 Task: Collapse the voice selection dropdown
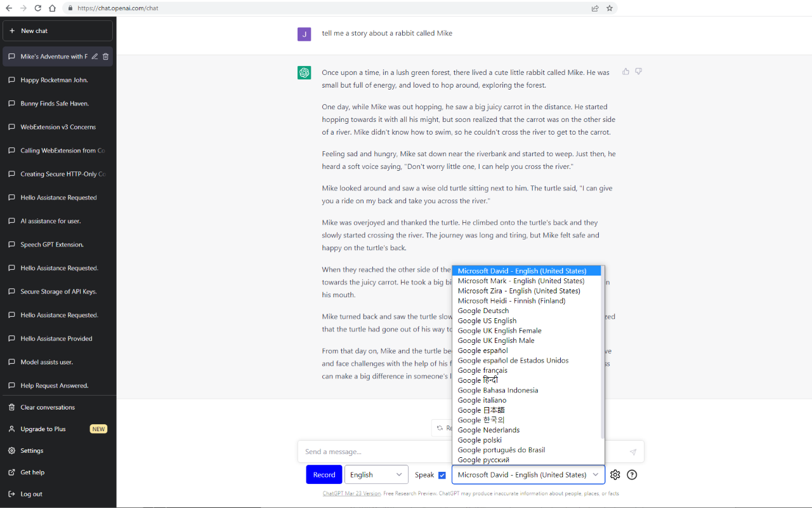point(528,474)
